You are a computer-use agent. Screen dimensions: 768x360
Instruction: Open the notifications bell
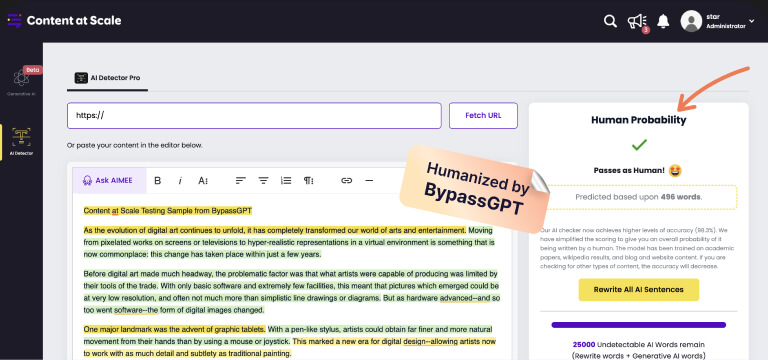tap(663, 21)
